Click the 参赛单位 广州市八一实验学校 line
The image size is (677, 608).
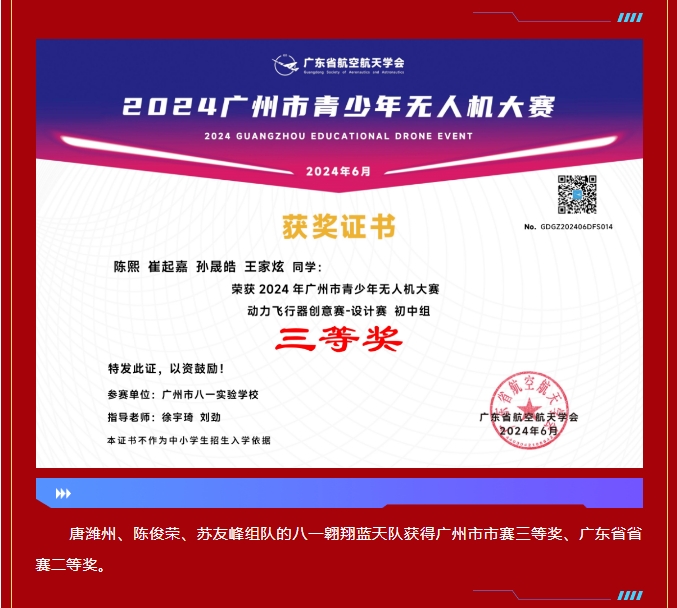tap(182, 394)
